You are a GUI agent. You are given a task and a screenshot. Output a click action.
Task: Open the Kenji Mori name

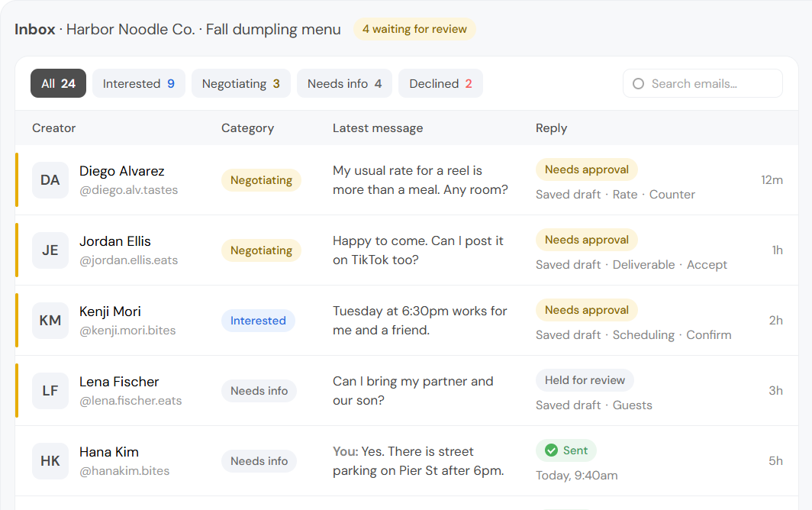point(110,311)
